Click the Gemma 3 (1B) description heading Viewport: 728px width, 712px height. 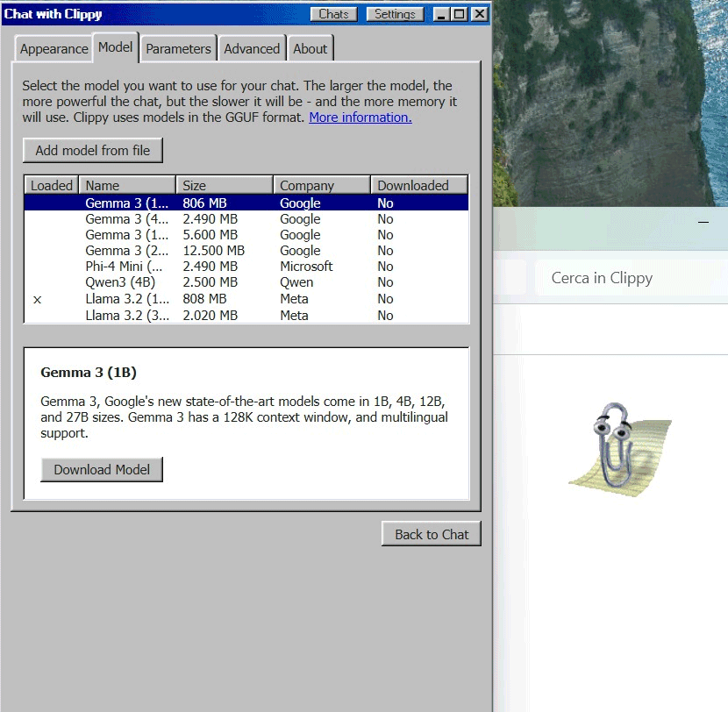click(89, 373)
